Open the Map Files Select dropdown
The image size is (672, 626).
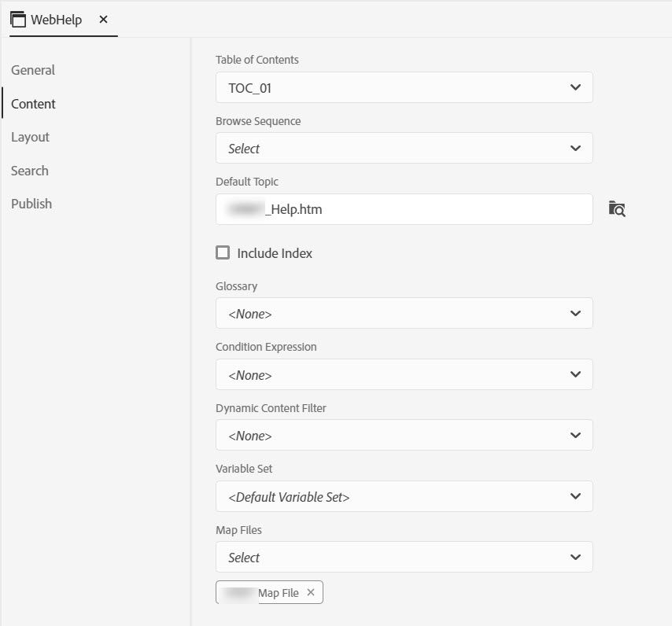pyautogui.click(x=404, y=558)
